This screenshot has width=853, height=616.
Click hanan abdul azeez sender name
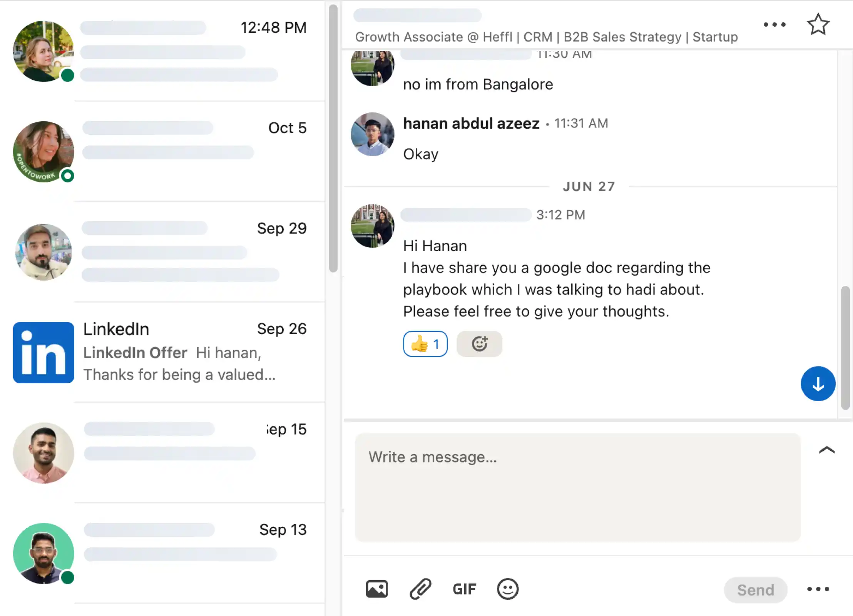[x=471, y=124]
